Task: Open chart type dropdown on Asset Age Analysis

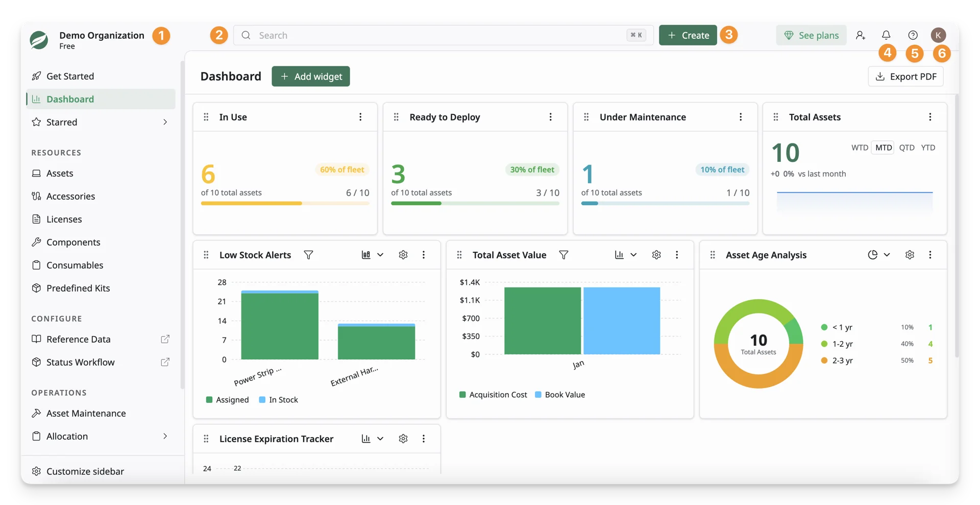Action: 879,255
